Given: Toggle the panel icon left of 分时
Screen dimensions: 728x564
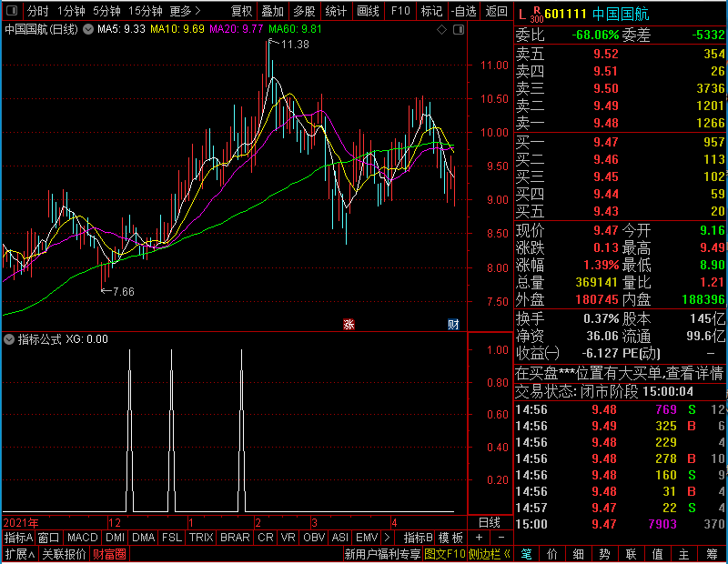Looking at the screenshot, I should click(x=12, y=11).
